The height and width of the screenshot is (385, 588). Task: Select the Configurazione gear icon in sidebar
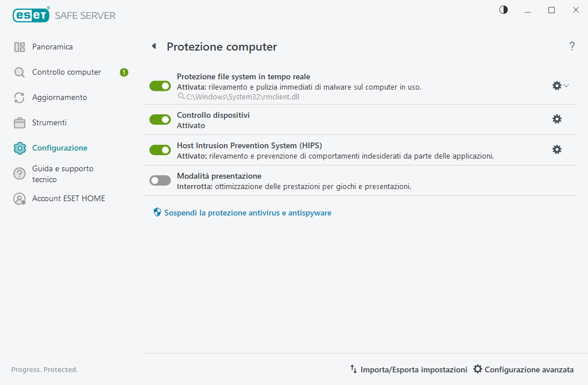coord(19,148)
